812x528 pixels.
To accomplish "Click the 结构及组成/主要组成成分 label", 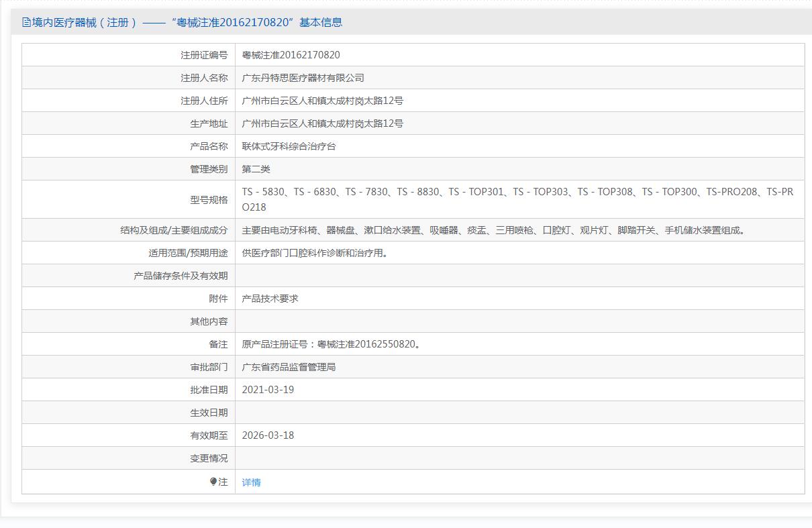I will [174, 230].
